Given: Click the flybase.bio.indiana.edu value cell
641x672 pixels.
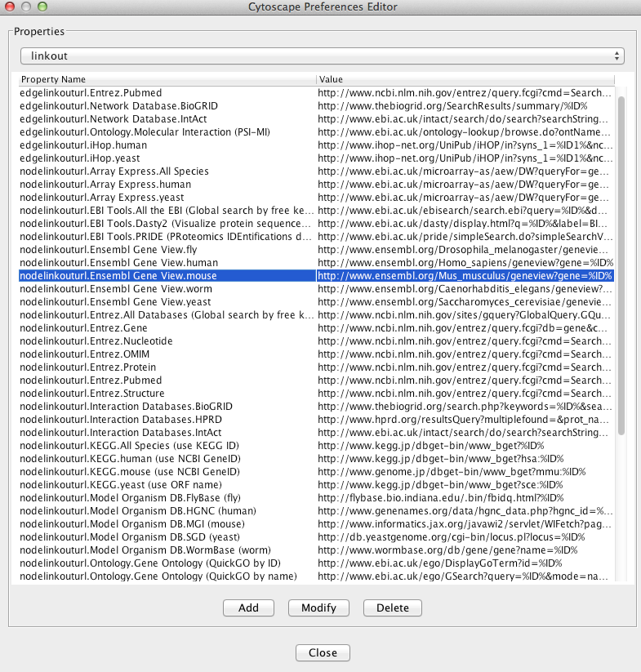Looking at the screenshot, I should point(464,498).
